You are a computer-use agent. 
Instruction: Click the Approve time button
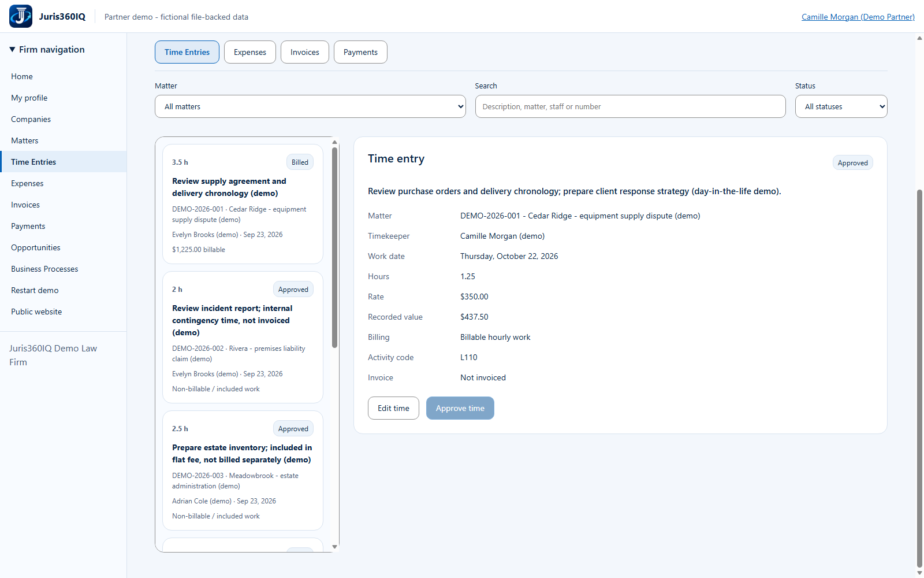[460, 408]
